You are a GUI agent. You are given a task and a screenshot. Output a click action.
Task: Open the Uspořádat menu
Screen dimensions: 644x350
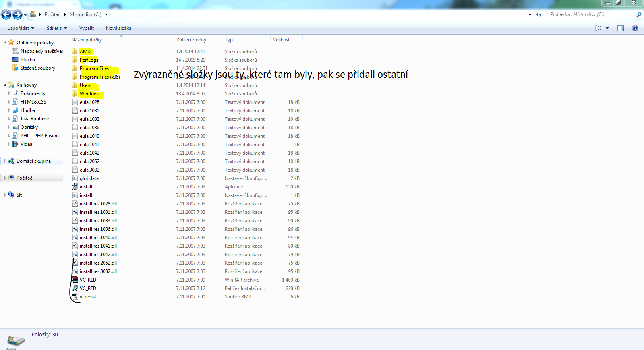pyautogui.click(x=21, y=28)
